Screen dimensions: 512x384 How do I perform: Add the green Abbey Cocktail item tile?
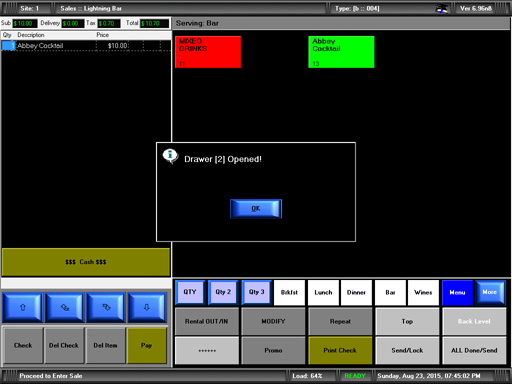341,52
